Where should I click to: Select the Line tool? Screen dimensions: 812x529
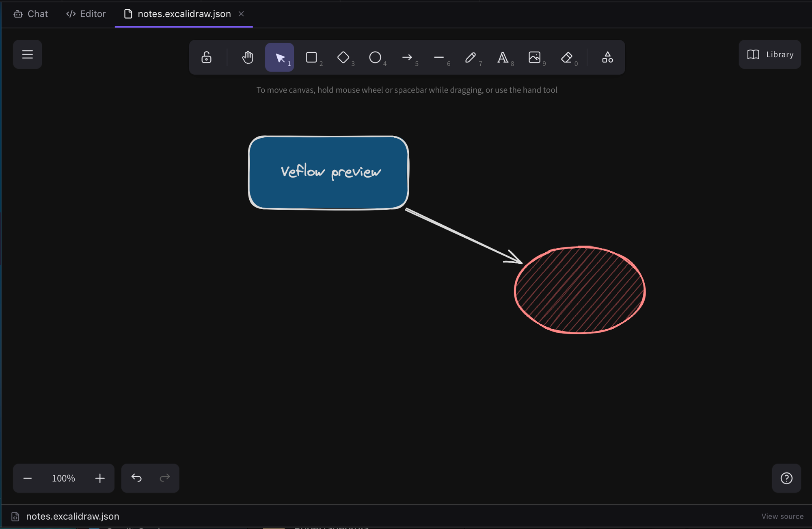pos(439,57)
